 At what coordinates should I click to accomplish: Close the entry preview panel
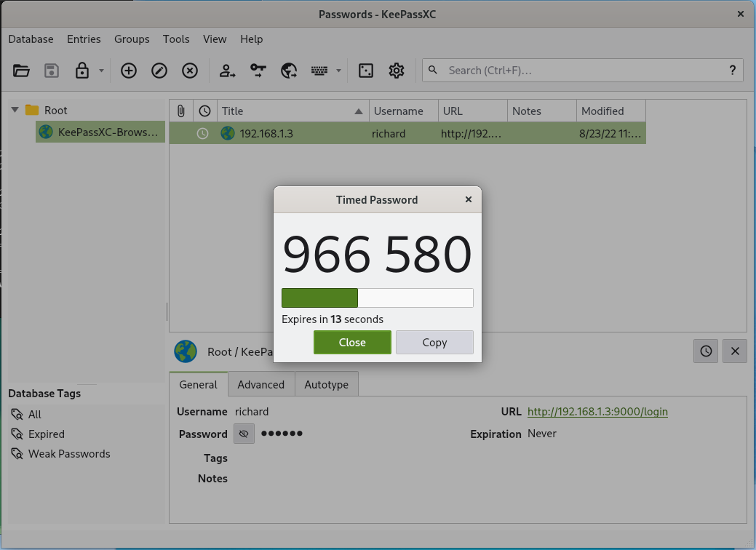[735, 351]
